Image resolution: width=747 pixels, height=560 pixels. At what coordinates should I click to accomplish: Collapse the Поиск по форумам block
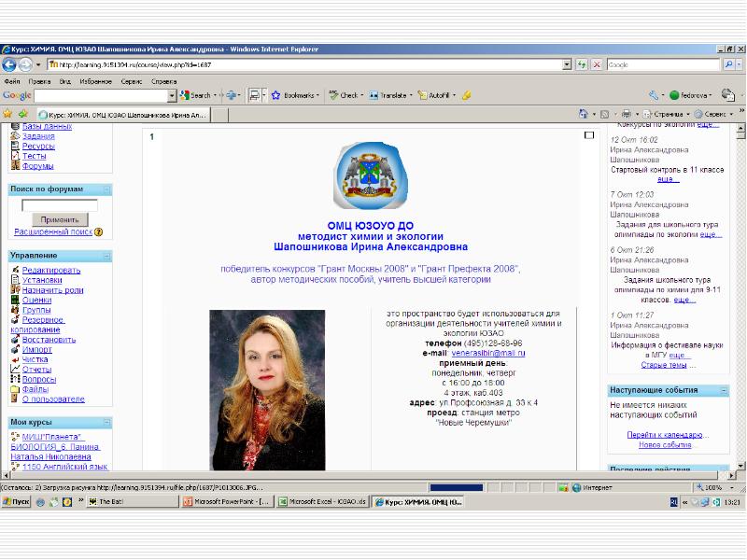click(x=106, y=189)
